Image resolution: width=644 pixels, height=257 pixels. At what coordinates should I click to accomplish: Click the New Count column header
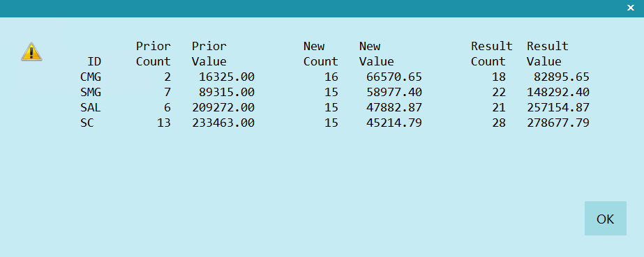pos(321,54)
